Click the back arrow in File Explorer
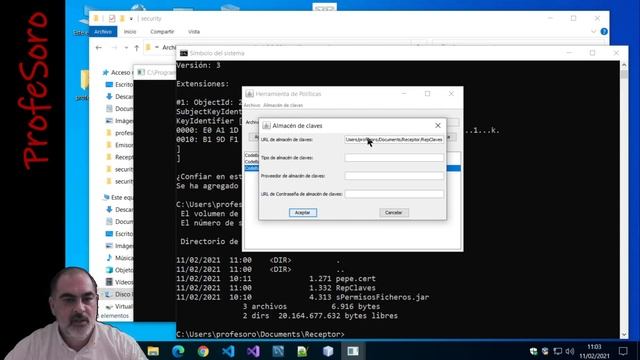 pyautogui.click(x=98, y=48)
